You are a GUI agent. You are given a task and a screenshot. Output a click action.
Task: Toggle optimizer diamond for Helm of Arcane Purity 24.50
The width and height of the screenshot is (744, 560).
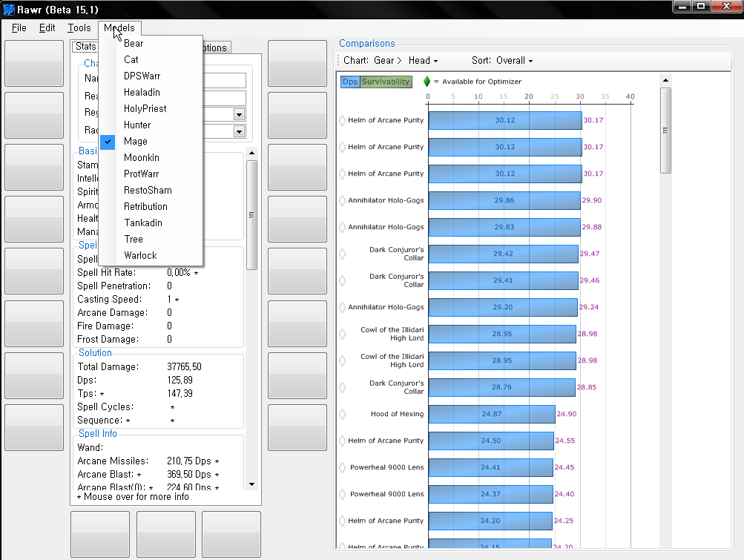point(342,441)
